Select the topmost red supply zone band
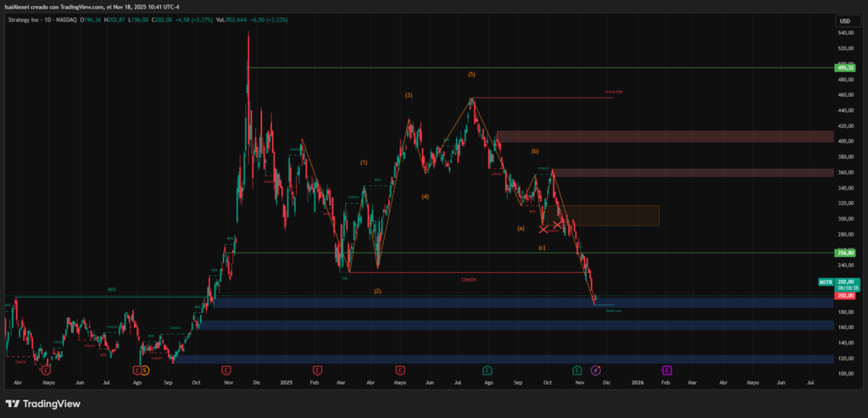Image resolution: width=868 pixels, height=418 pixels. (665, 136)
